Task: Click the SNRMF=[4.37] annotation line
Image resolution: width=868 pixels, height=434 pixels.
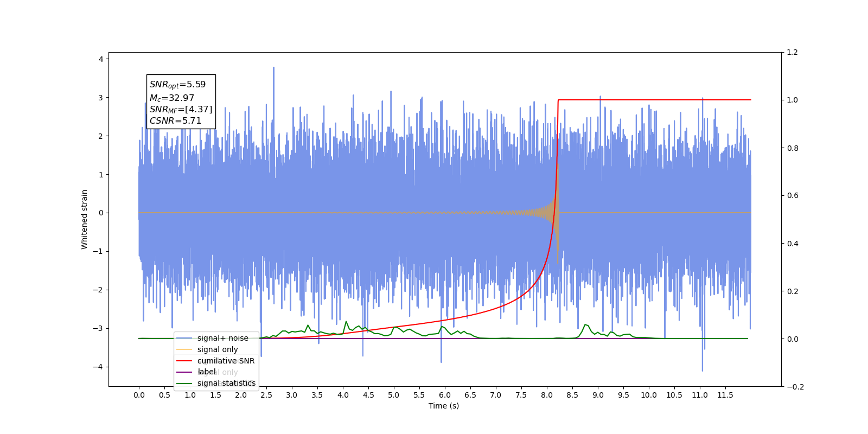Action: pyautogui.click(x=181, y=110)
